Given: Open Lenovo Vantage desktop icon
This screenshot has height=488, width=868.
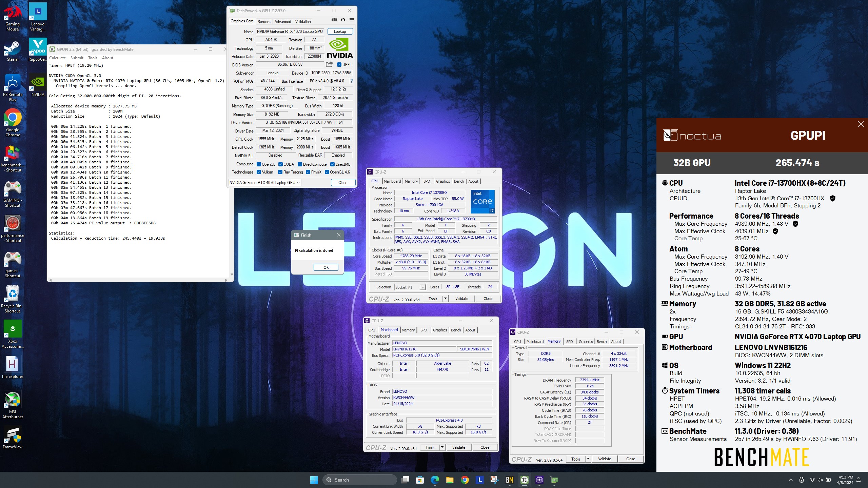Looking at the screenshot, I should (x=38, y=18).
